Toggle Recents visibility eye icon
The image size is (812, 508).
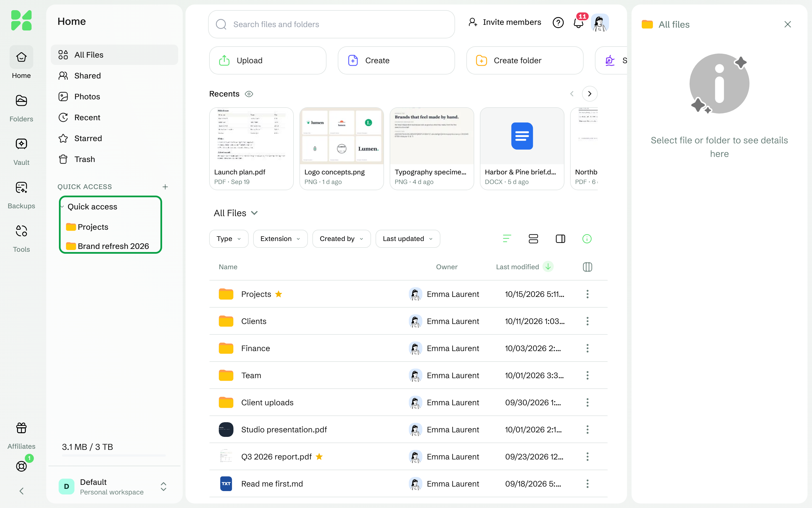[x=249, y=94]
